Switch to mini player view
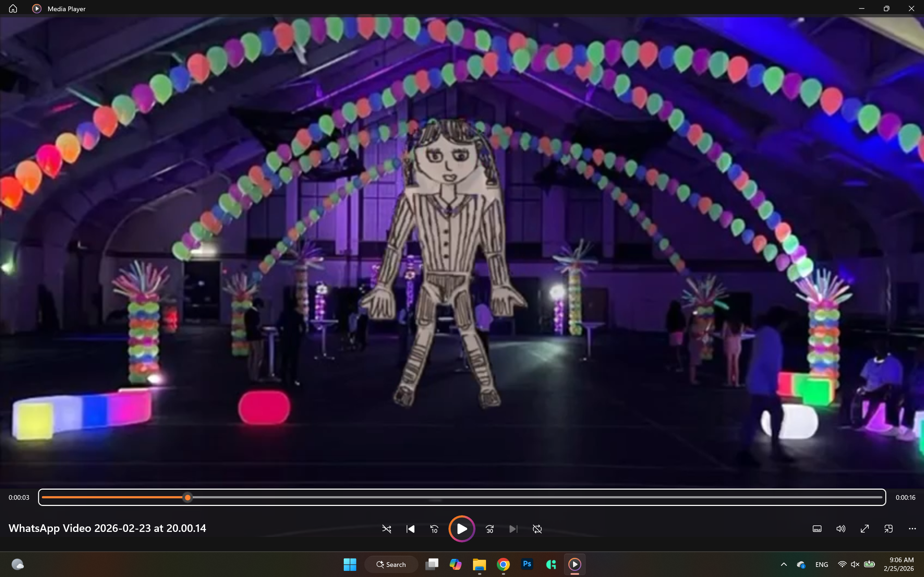924x577 pixels. click(x=888, y=529)
